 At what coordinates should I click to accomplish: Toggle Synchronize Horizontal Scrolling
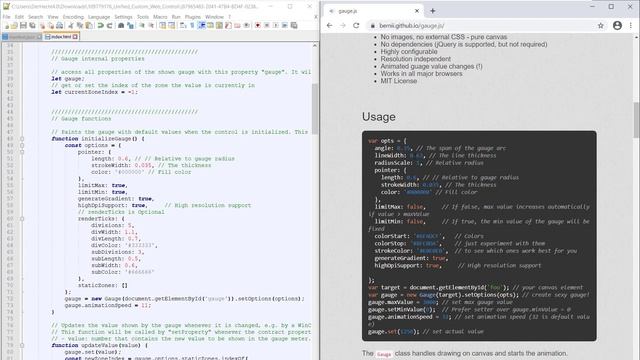[171, 25]
